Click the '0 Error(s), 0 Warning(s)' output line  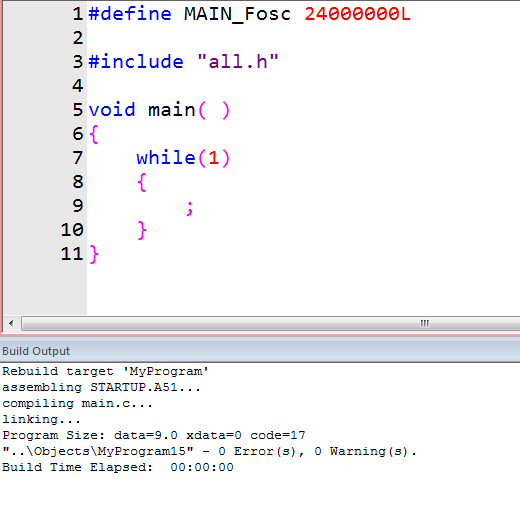click(x=209, y=451)
